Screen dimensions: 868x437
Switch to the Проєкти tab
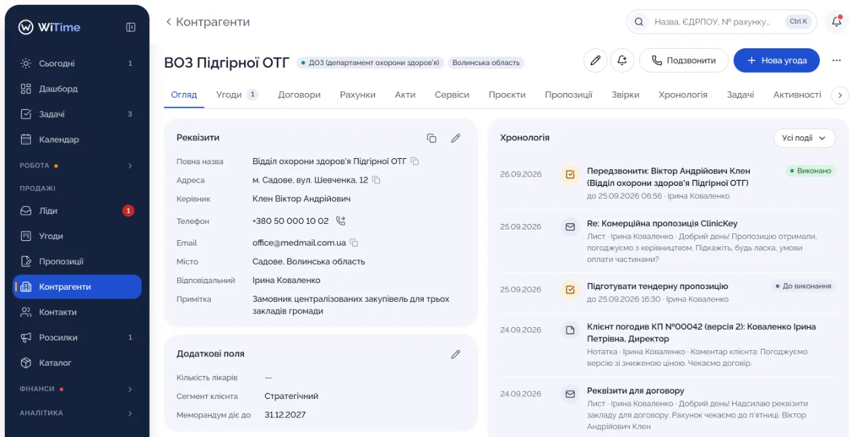pyautogui.click(x=507, y=95)
